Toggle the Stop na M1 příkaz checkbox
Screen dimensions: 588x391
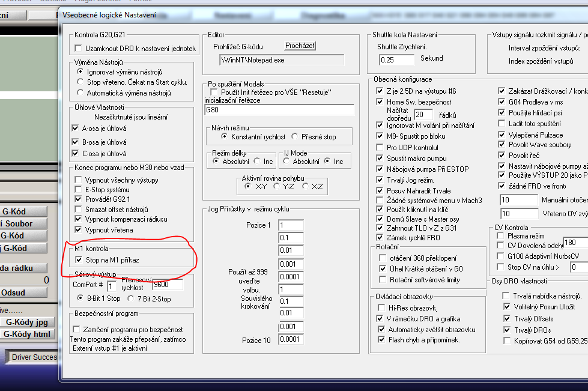click(x=79, y=259)
